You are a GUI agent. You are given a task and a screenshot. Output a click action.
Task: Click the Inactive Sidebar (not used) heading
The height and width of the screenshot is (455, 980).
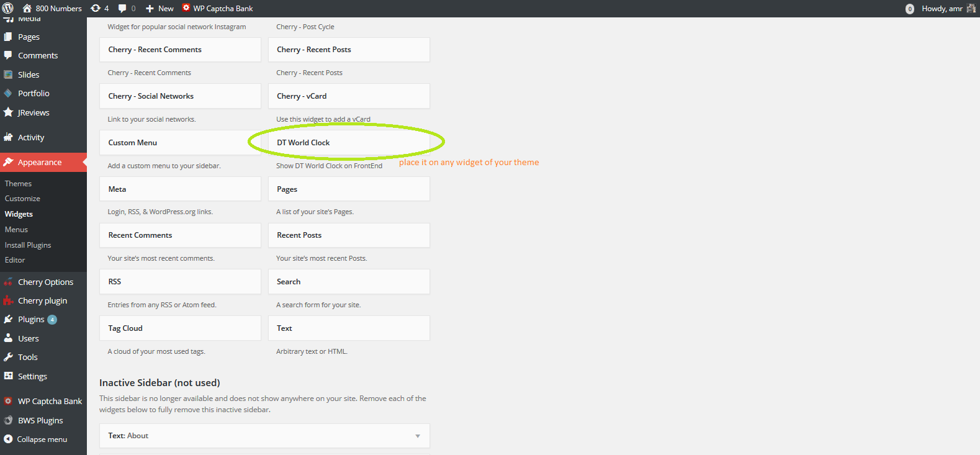(x=160, y=383)
